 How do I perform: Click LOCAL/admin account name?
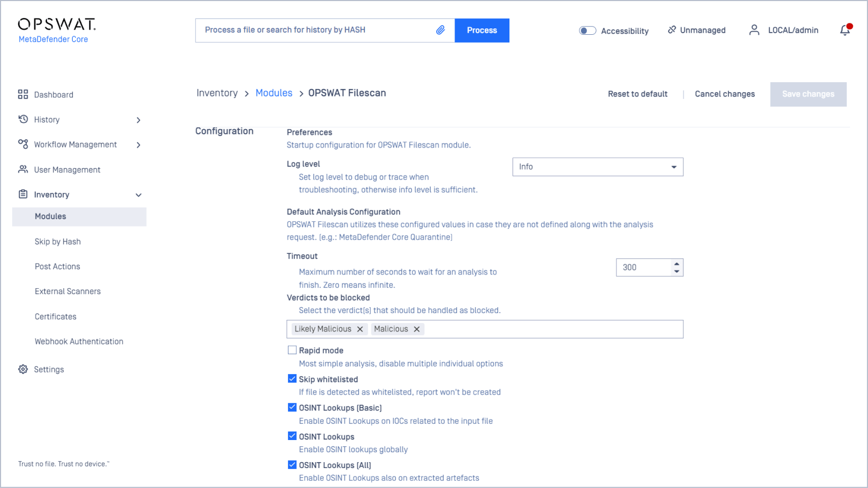point(793,30)
